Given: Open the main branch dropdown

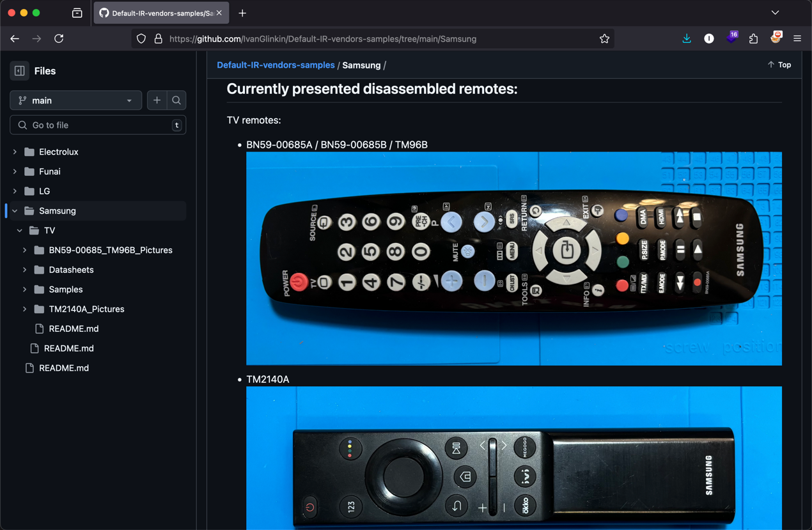Looking at the screenshot, I should pyautogui.click(x=75, y=100).
